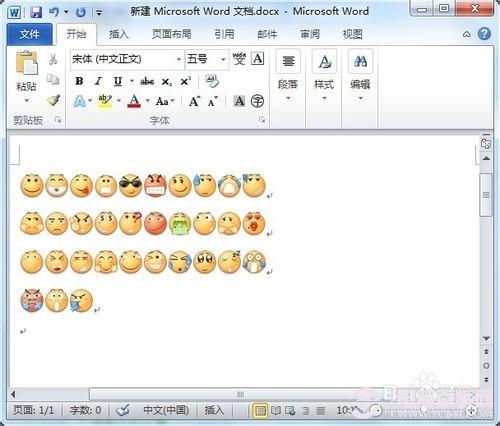Open the font name dropdown 宋体
The width and height of the screenshot is (500, 426).
pyautogui.click(x=127, y=59)
